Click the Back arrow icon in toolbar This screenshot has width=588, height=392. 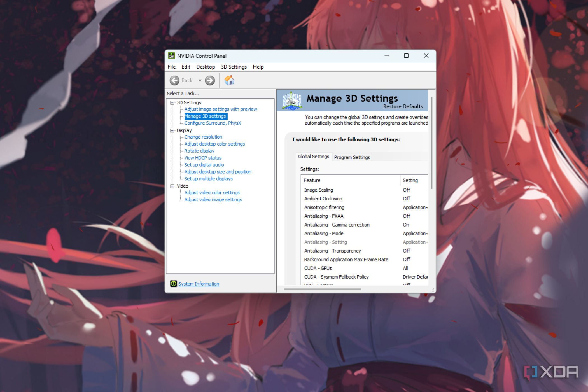point(174,80)
